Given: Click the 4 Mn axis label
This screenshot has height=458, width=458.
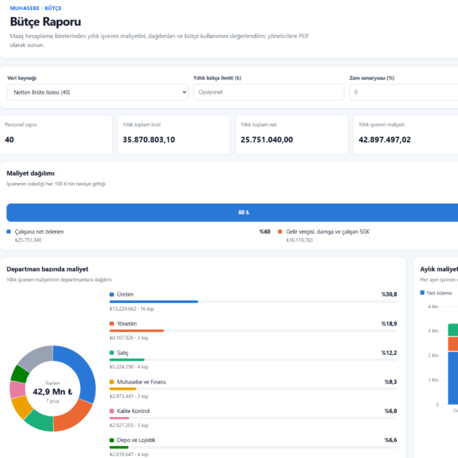Looking at the screenshot, I should point(433,306).
